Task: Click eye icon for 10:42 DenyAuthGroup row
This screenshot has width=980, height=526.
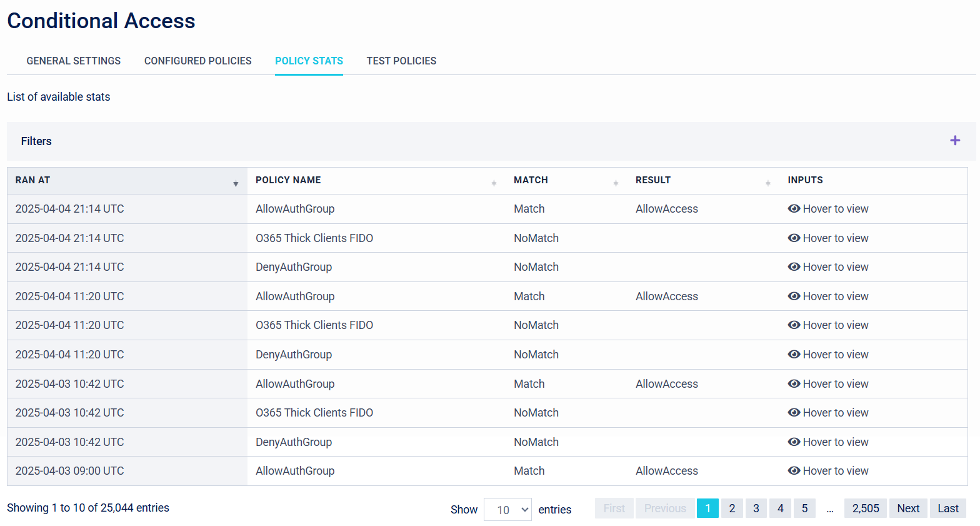Action: point(794,442)
